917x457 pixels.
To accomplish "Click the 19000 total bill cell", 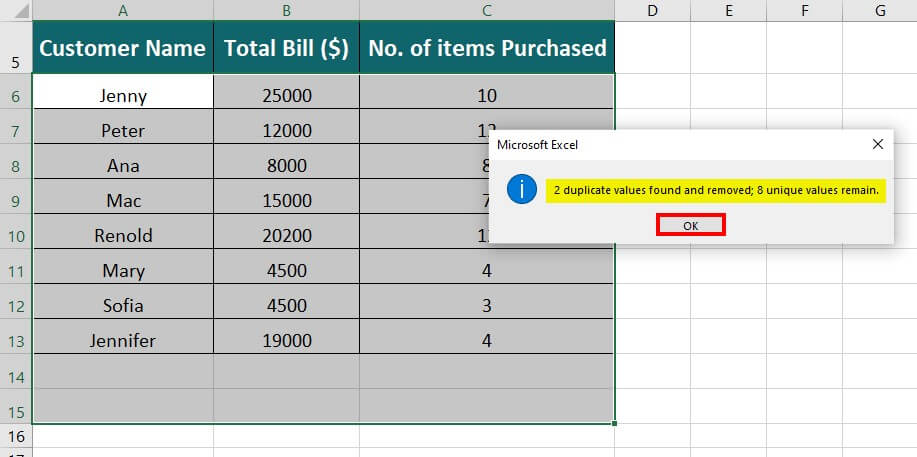I will [287, 337].
